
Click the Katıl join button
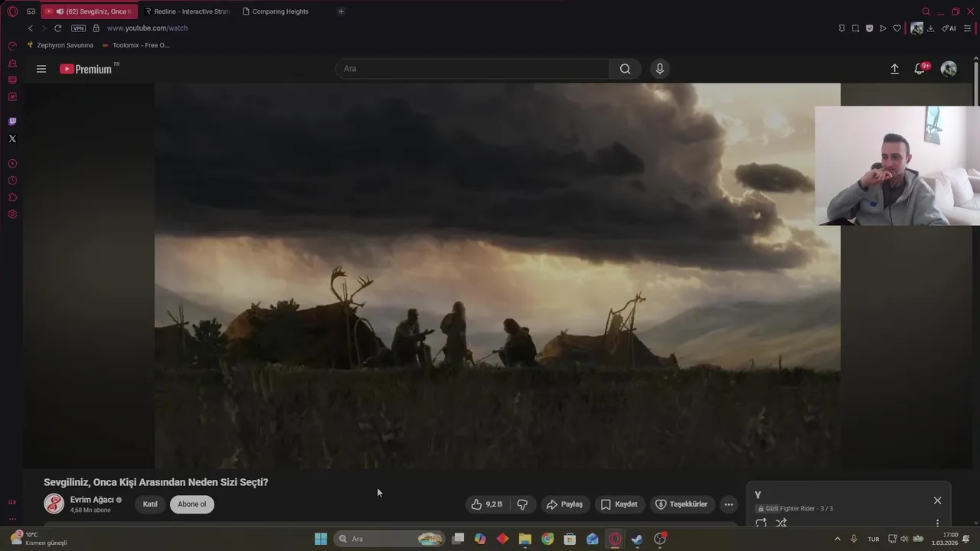(150, 504)
